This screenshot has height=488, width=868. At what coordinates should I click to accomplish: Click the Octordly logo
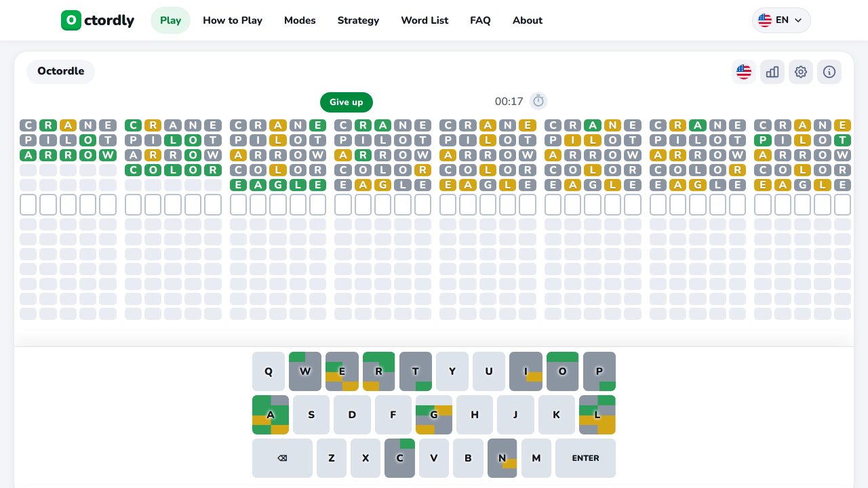tap(98, 20)
